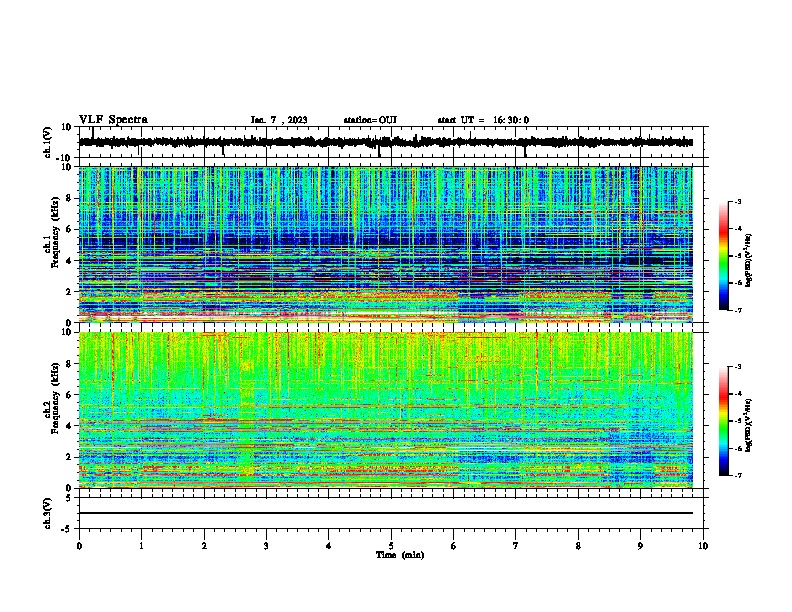Select the "Jan. 7, 2023" date text
The width and height of the screenshot is (792, 612).
point(279,120)
